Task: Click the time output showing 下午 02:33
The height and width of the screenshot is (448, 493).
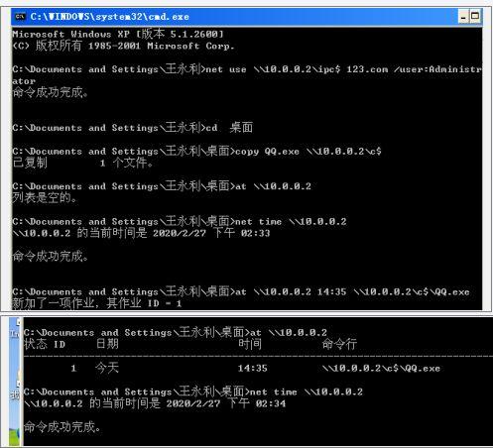Action: pos(141,233)
